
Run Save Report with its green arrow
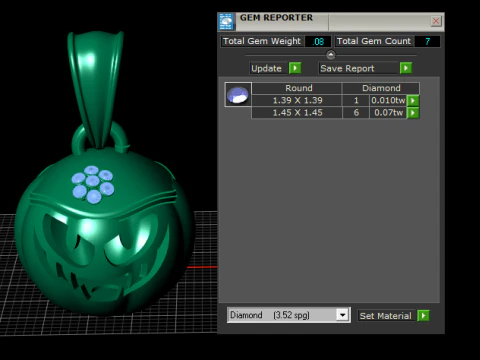[x=406, y=68]
